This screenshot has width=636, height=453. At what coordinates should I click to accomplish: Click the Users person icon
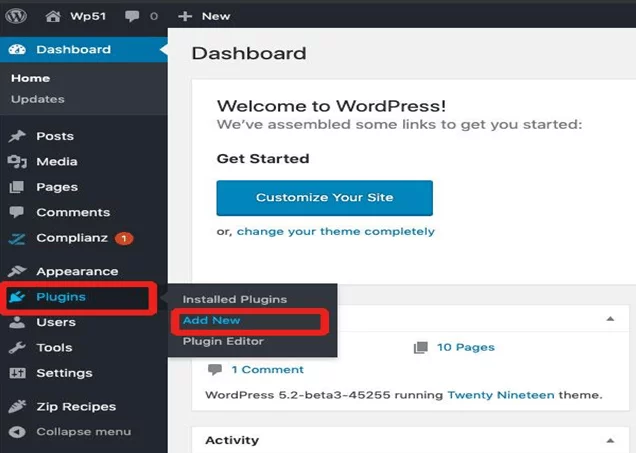tap(17, 322)
